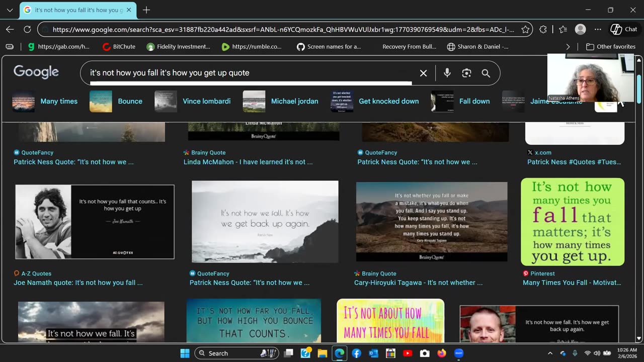This screenshot has width=644, height=362.
Task: Search by image with Google Lens icon
Action: coord(466,73)
